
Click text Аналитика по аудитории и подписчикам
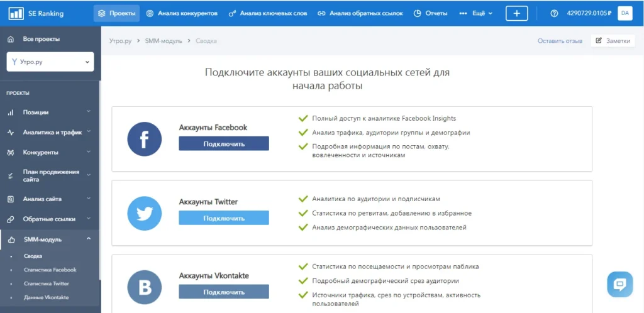click(x=376, y=199)
